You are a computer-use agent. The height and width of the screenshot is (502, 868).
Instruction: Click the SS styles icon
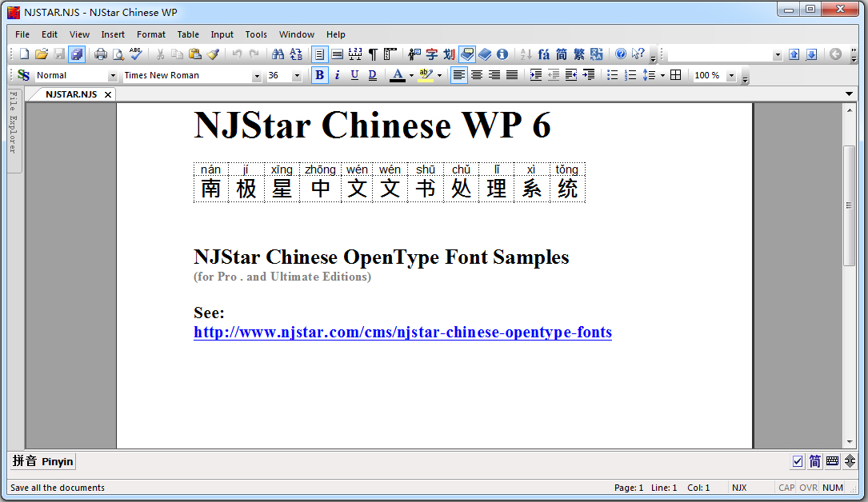pos(23,75)
